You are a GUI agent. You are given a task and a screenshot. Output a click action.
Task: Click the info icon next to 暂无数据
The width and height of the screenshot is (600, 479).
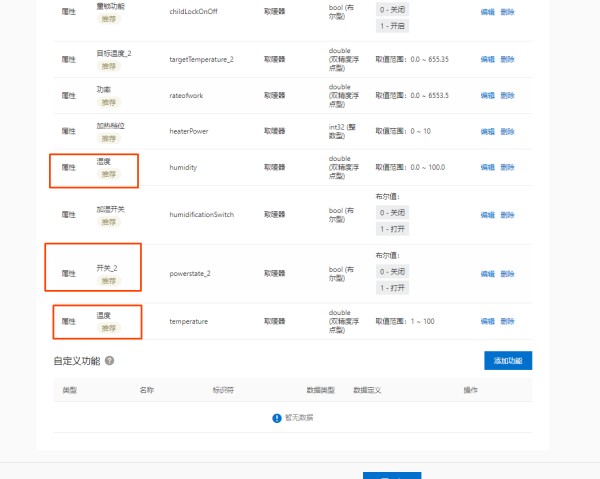(x=277, y=418)
